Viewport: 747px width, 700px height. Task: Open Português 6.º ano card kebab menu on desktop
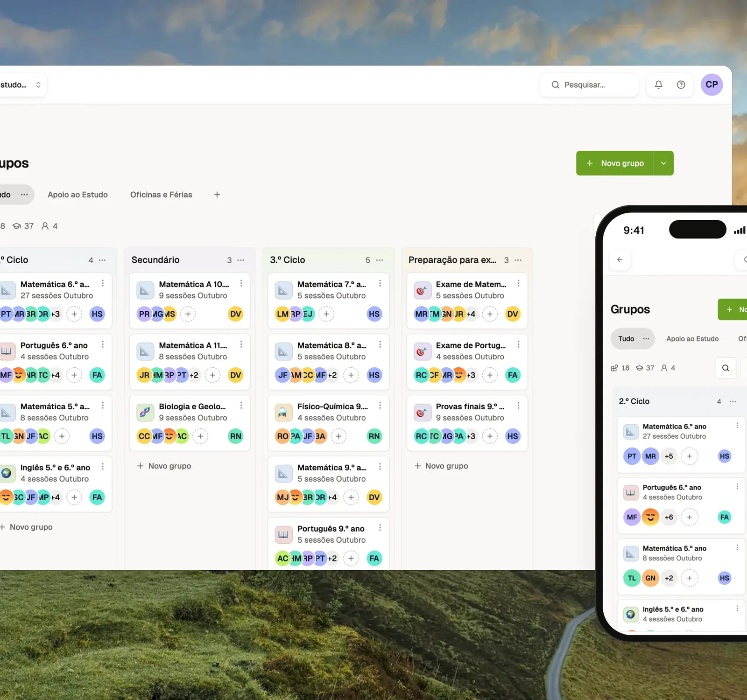click(103, 344)
